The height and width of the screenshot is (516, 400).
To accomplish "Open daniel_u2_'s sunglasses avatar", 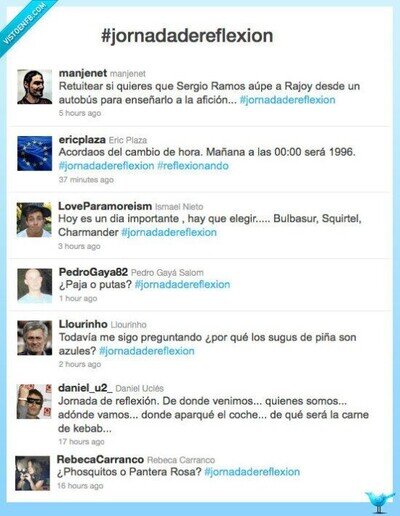I will (34, 401).
